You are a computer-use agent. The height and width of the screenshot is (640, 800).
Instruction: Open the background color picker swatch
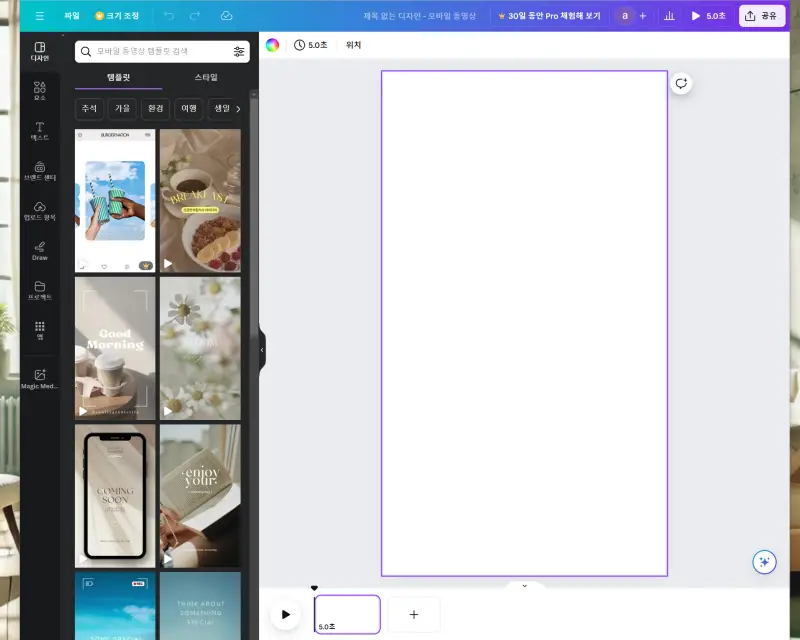(x=272, y=45)
